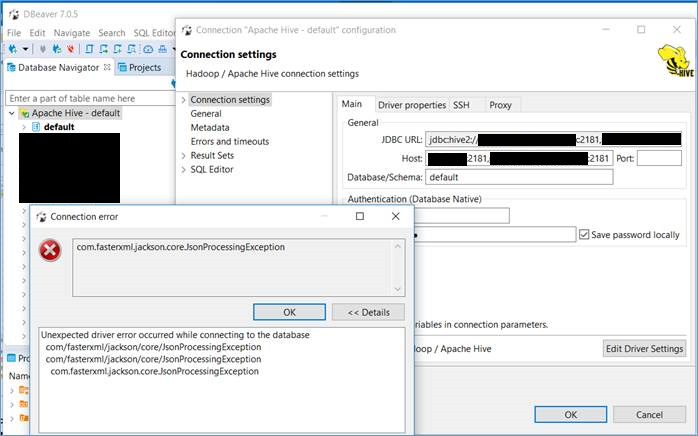Screen dimensions: 698x436
Task: Select the Result Sets page
Action: pyautogui.click(x=212, y=155)
